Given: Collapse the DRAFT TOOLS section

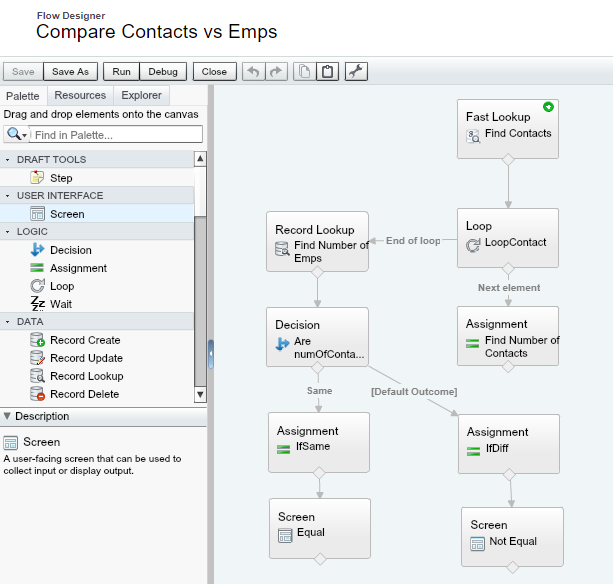Looking at the screenshot, I should coord(8,160).
